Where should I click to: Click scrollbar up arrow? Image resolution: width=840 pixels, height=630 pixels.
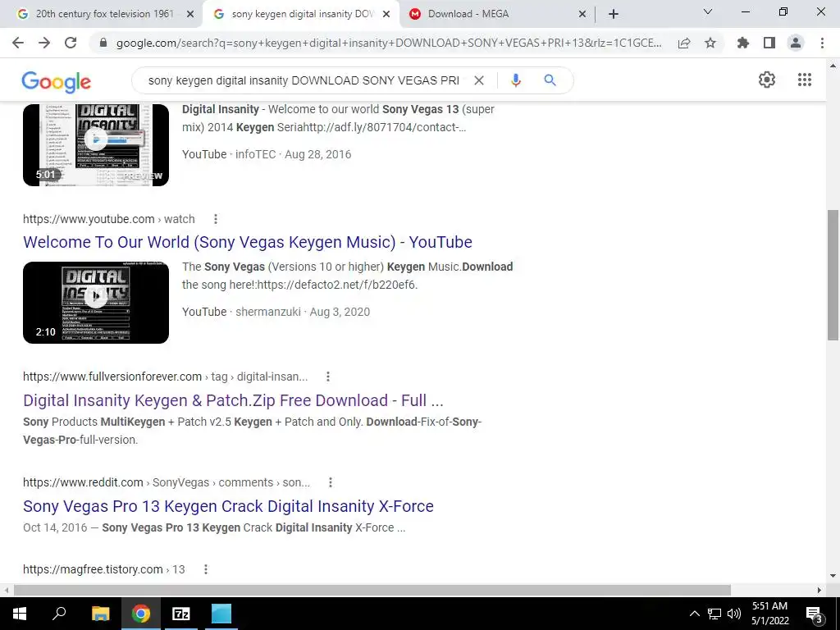[x=833, y=66]
